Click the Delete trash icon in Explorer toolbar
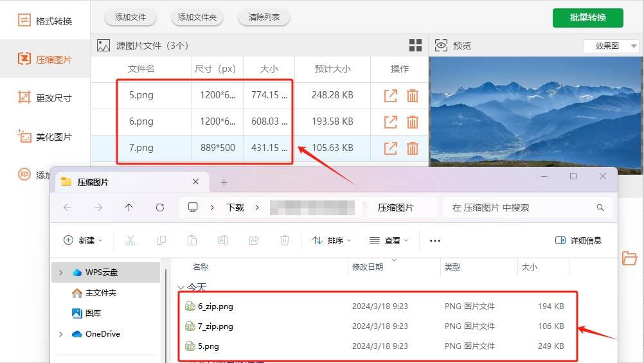This screenshot has width=644, height=363. pos(285,240)
